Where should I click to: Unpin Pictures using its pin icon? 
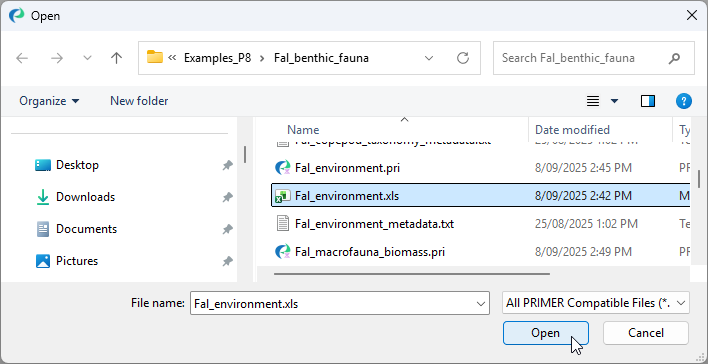pos(227,261)
